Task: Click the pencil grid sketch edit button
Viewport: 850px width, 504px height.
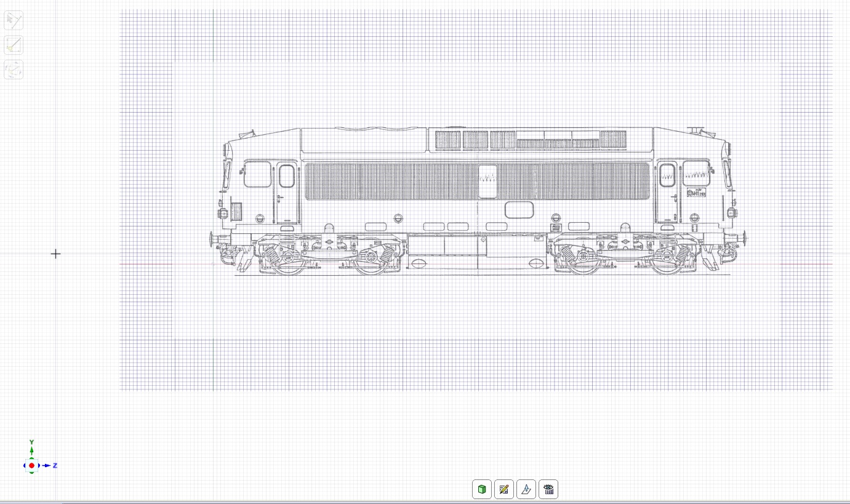Action: tap(504, 489)
